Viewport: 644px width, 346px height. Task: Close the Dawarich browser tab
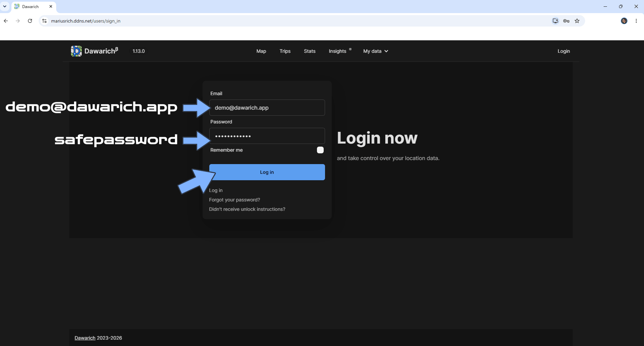[x=51, y=6]
